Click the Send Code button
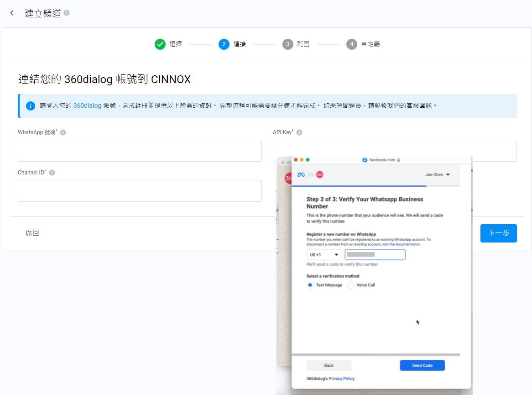 tap(422, 365)
